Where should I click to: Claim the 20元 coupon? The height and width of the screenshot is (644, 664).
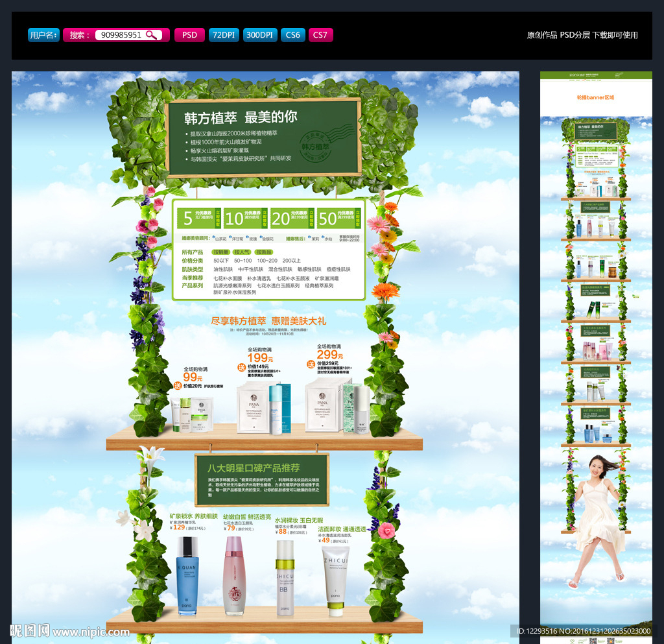292,219
